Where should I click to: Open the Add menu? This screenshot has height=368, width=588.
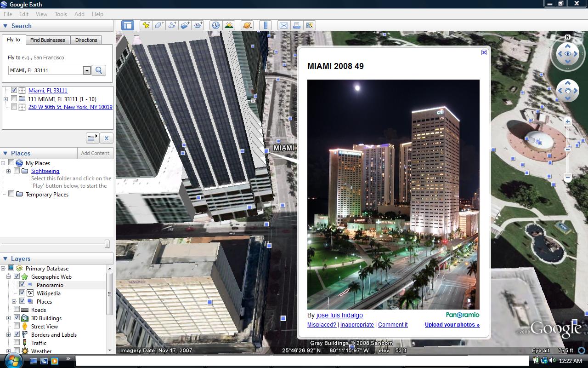[79, 14]
